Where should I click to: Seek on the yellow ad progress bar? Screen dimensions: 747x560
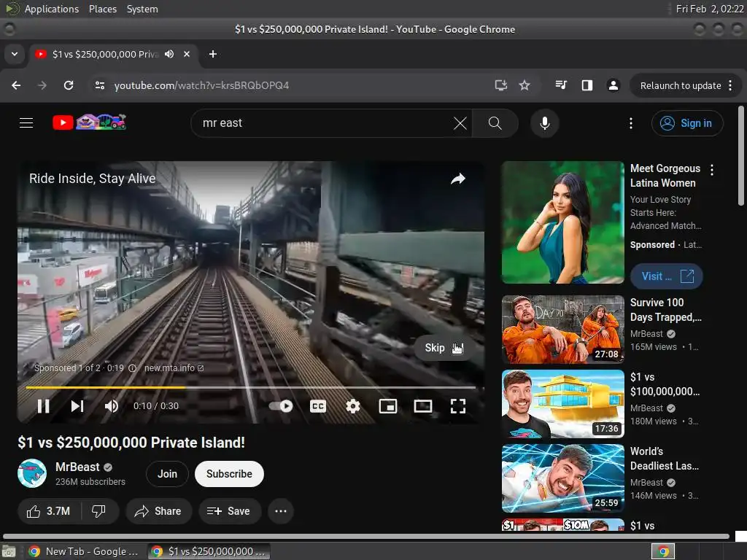point(251,388)
